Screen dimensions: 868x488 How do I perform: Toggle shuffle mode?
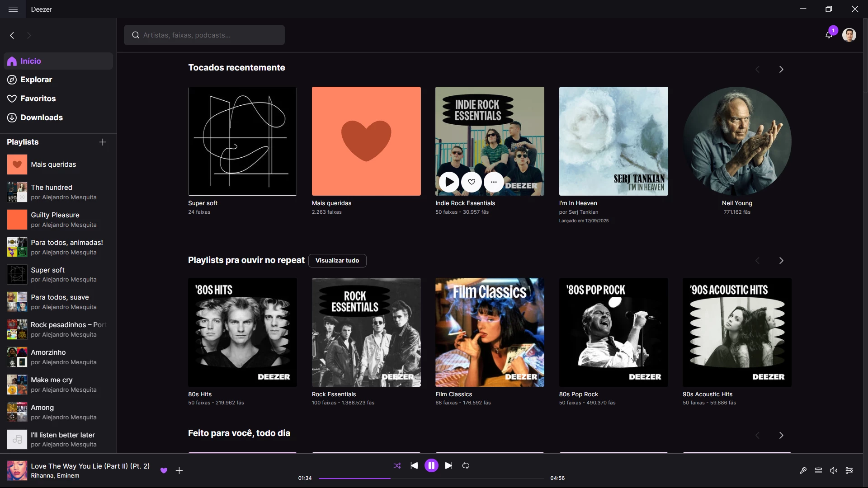(397, 465)
